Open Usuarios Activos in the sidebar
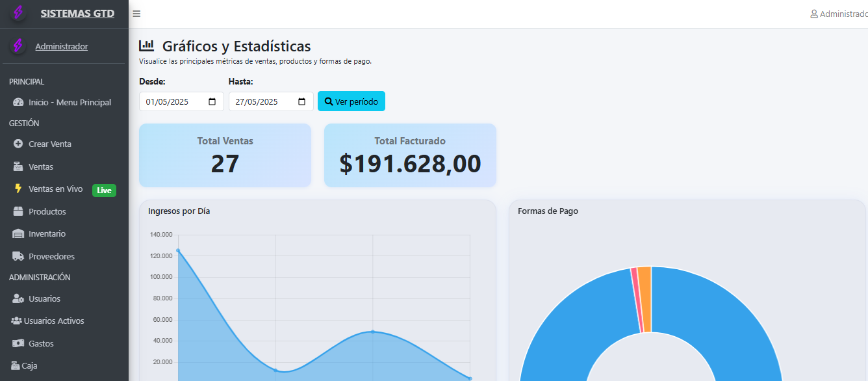This screenshot has height=381, width=868. click(54, 321)
